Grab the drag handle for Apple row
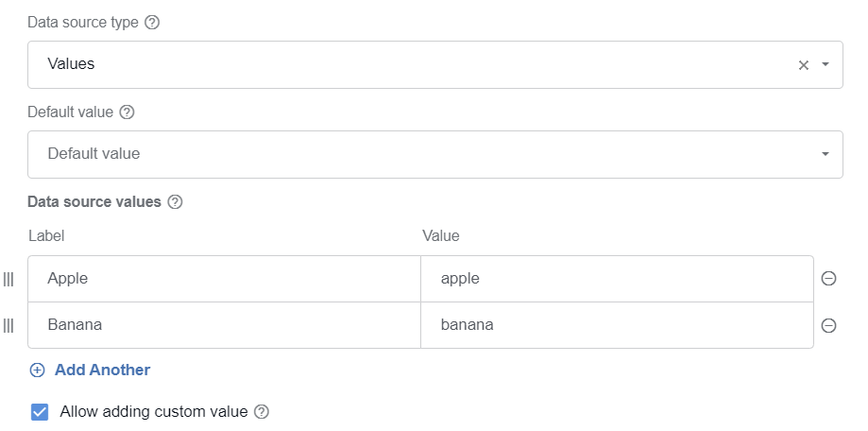The height and width of the screenshot is (431, 868). point(9,279)
